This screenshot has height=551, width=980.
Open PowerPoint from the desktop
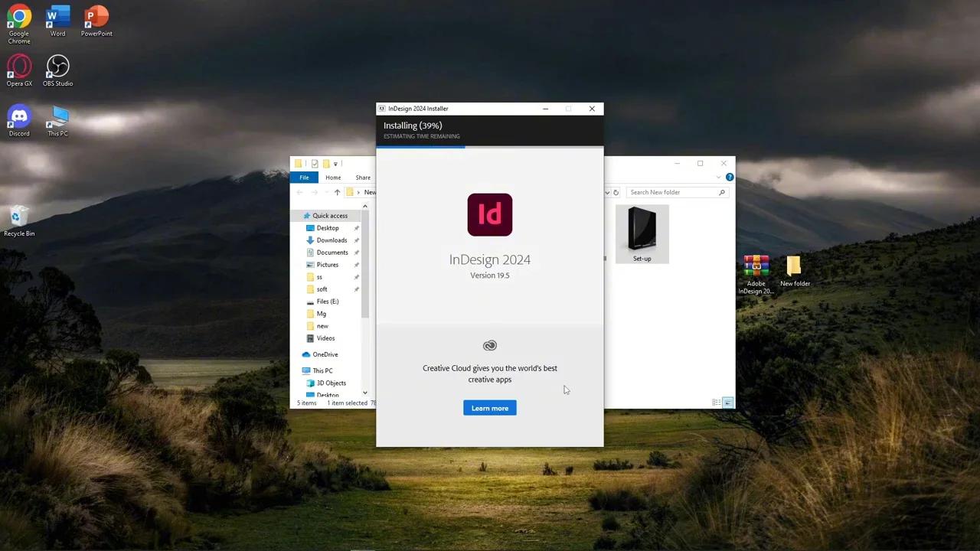[96, 17]
